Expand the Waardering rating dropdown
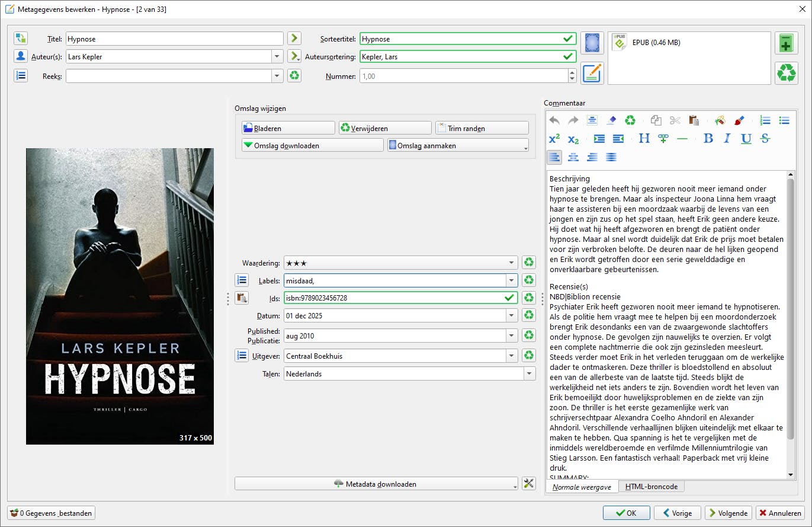Screen dimensions: 812x527 pyautogui.click(x=512, y=263)
